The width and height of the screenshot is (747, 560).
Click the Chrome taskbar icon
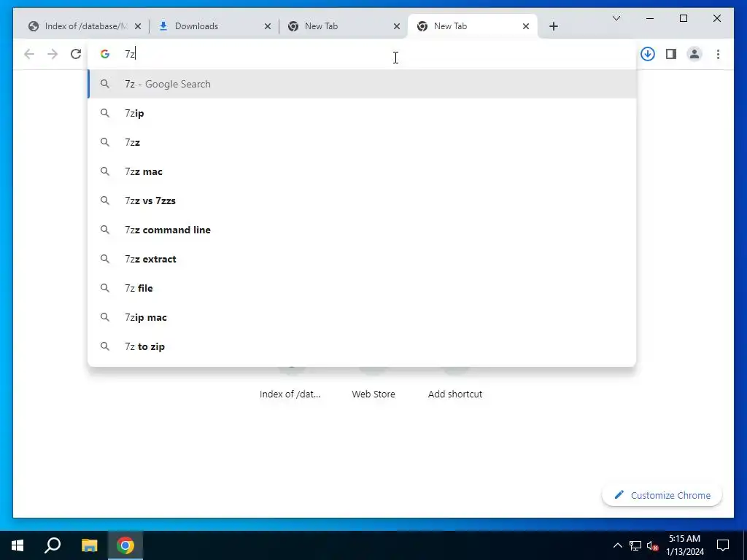[x=125, y=545]
